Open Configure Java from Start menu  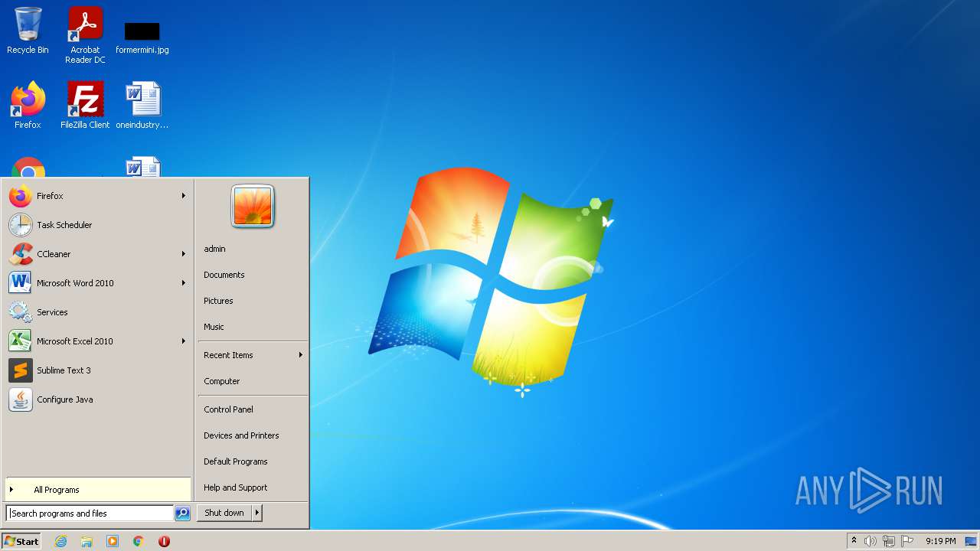pyautogui.click(x=97, y=399)
